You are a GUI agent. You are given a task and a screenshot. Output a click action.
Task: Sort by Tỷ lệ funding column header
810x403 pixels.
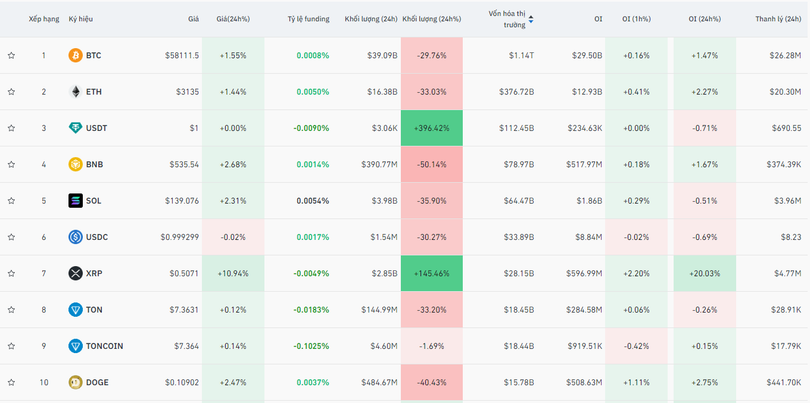click(308, 19)
